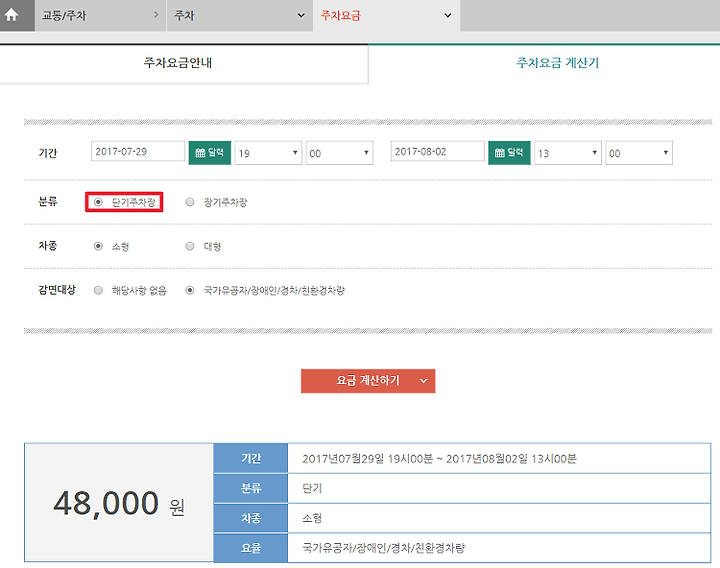The height and width of the screenshot is (568, 720).
Task: Switch to 주차요금 계산기 tab
Action: click(544, 63)
